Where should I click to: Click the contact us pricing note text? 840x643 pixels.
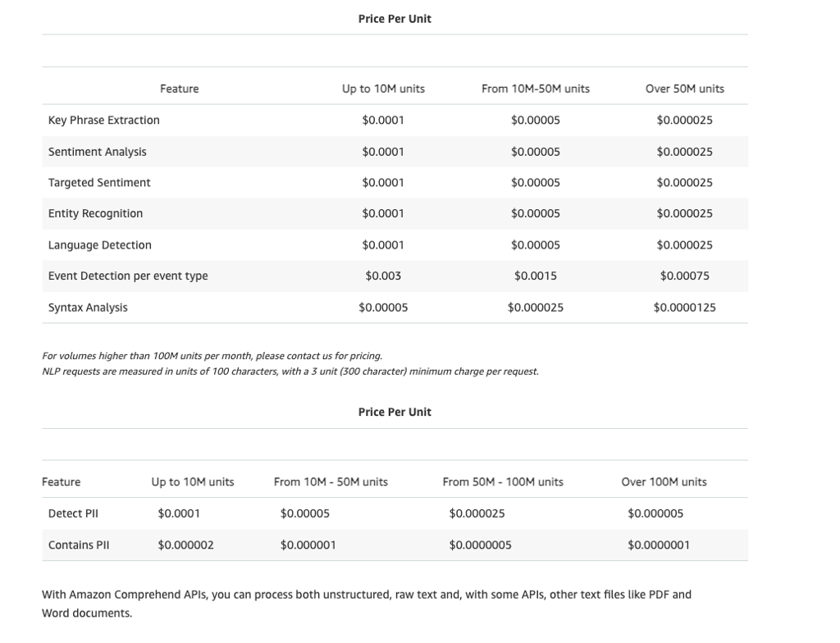tap(212, 356)
